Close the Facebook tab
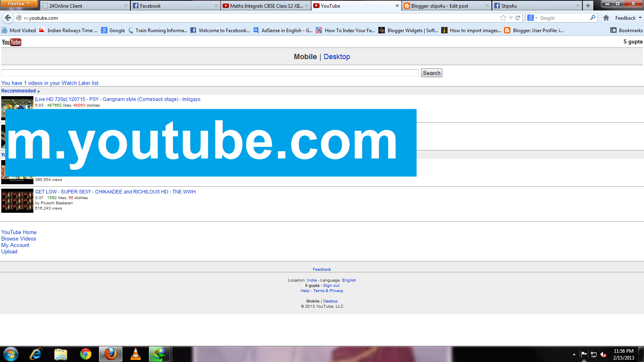Viewport: 644px width, 362px height. coord(216,6)
